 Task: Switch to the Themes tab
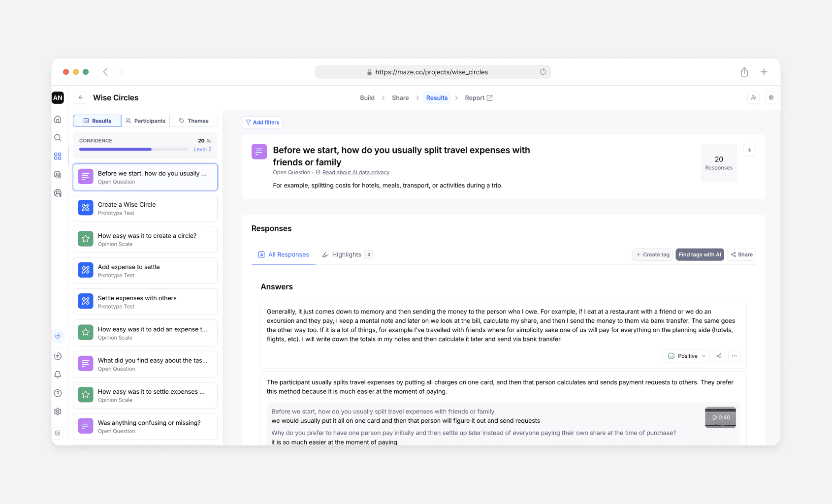tap(193, 121)
